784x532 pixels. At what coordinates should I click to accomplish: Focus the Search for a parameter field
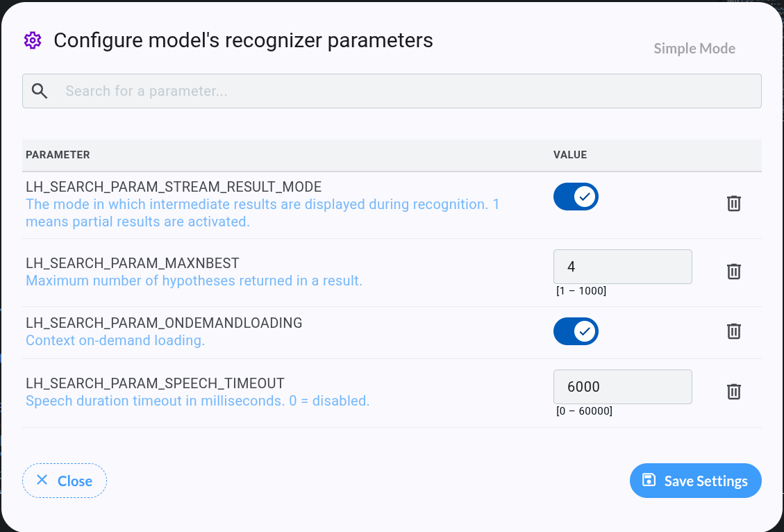coord(392,91)
